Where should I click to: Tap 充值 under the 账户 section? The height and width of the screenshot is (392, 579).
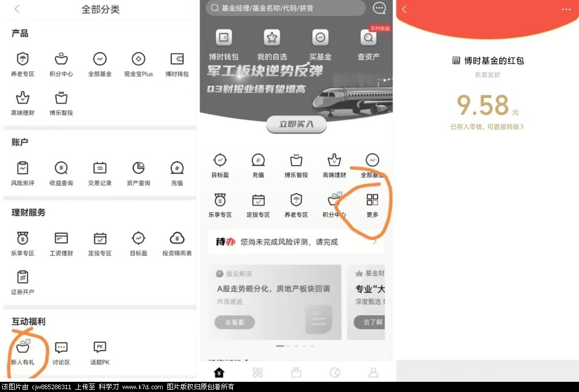tap(177, 173)
